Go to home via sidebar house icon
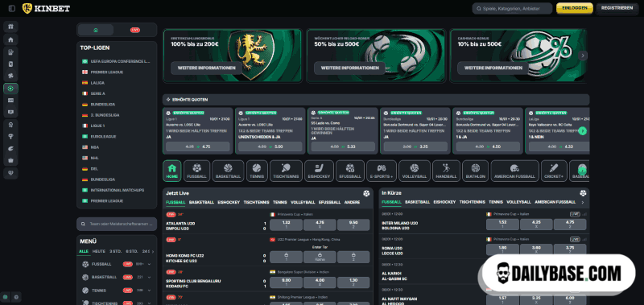This screenshot has height=305, width=644. click(10, 39)
